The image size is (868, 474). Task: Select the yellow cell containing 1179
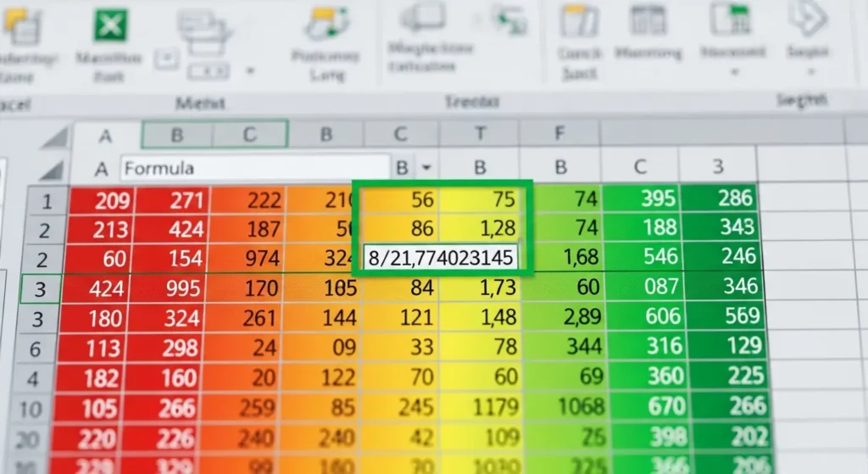pyautogui.click(x=481, y=409)
